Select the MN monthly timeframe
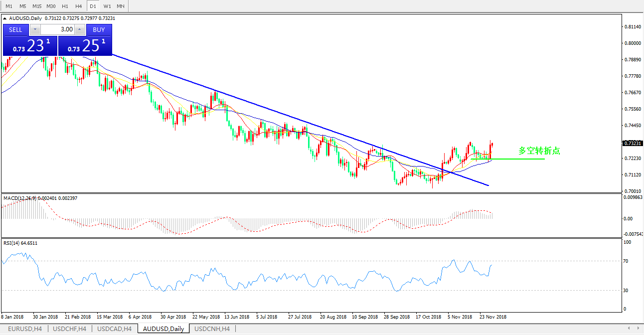 click(121, 6)
